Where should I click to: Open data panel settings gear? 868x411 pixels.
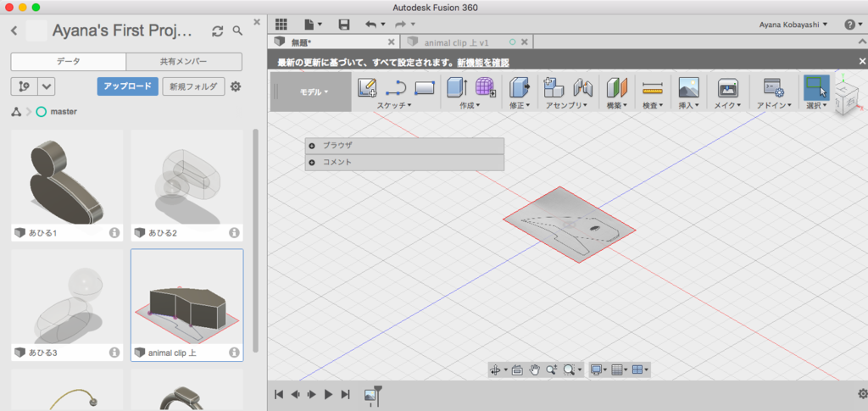[236, 86]
